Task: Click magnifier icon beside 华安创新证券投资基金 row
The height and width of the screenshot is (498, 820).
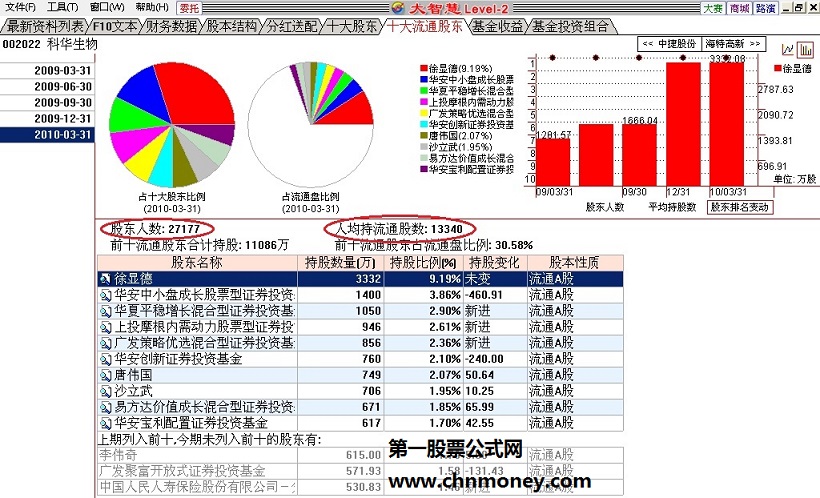Action: coord(105,359)
